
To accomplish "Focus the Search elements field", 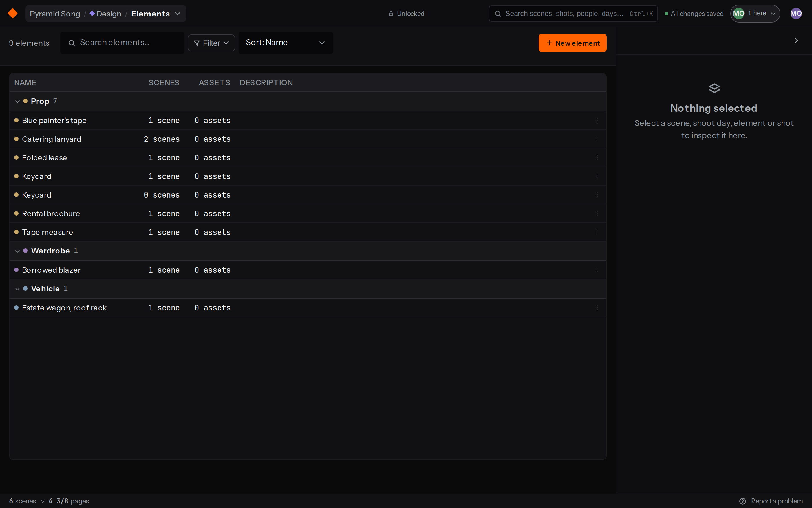I will pyautogui.click(x=122, y=43).
